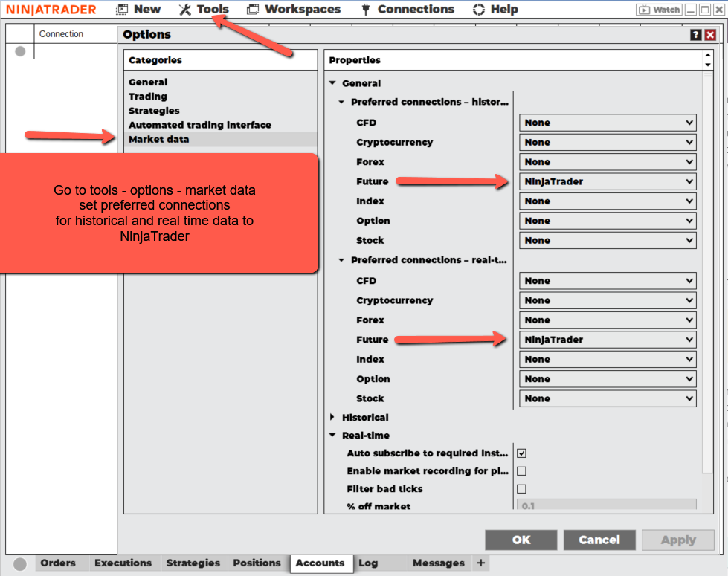Image resolution: width=728 pixels, height=576 pixels.
Task: Expand the Historical section
Action: 332,417
